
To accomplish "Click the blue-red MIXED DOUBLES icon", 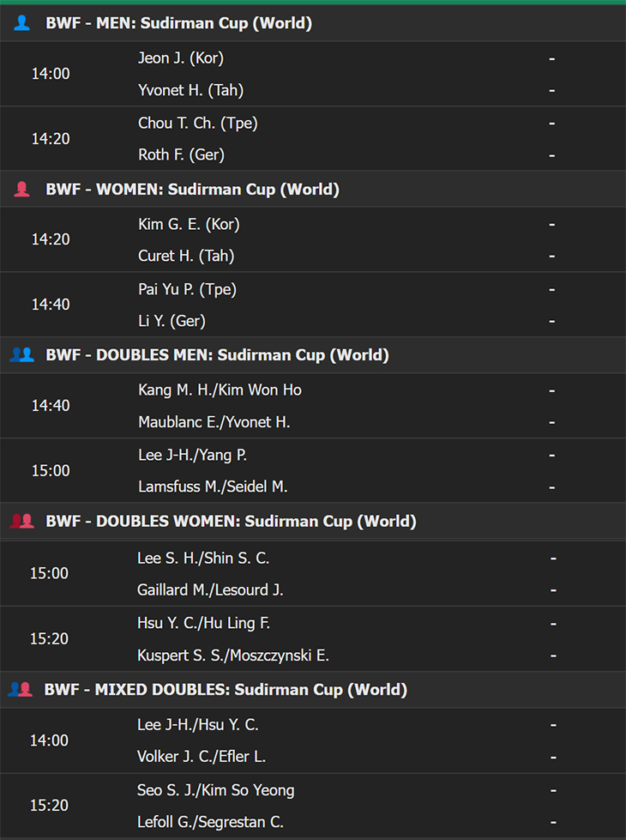I will click(21, 689).
